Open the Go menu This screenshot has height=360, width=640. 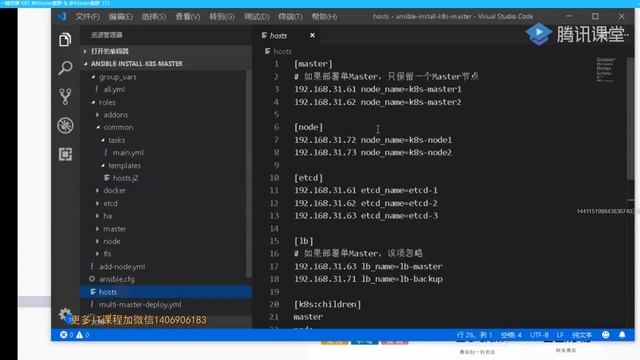(x=222, y=17)
